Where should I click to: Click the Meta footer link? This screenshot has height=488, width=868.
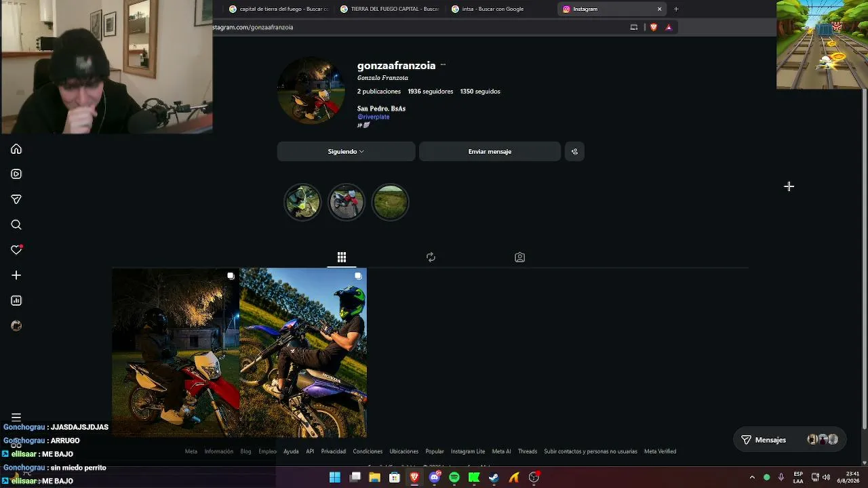click(x=191, y=451)
